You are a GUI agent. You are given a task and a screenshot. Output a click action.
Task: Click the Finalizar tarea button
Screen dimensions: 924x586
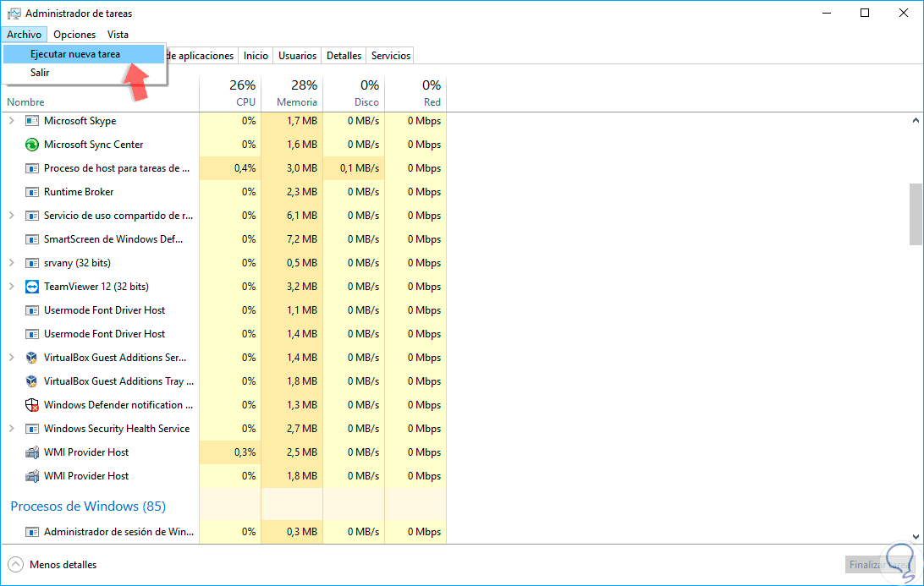tap(880, 565)
